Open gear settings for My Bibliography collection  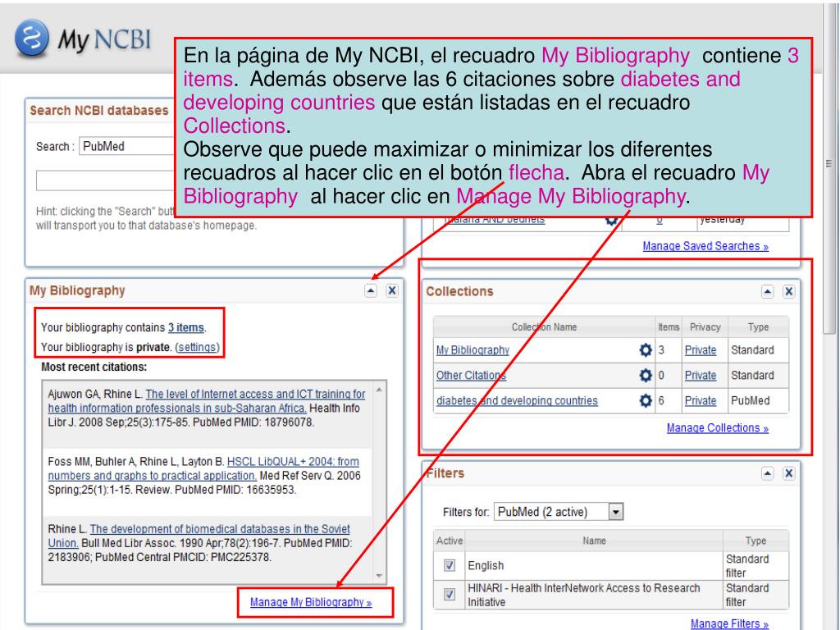pos(646,349)
